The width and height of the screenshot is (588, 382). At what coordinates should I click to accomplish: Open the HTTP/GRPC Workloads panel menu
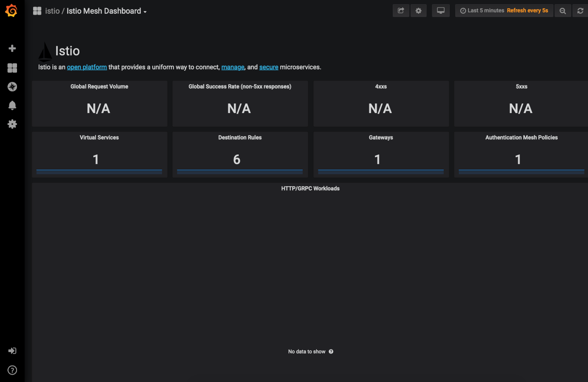point(311,188)
